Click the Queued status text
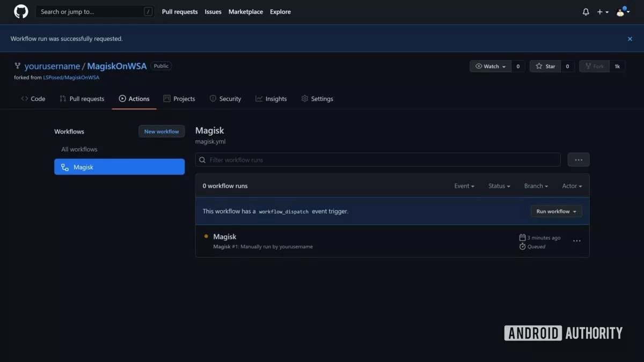 click(536, 247)
